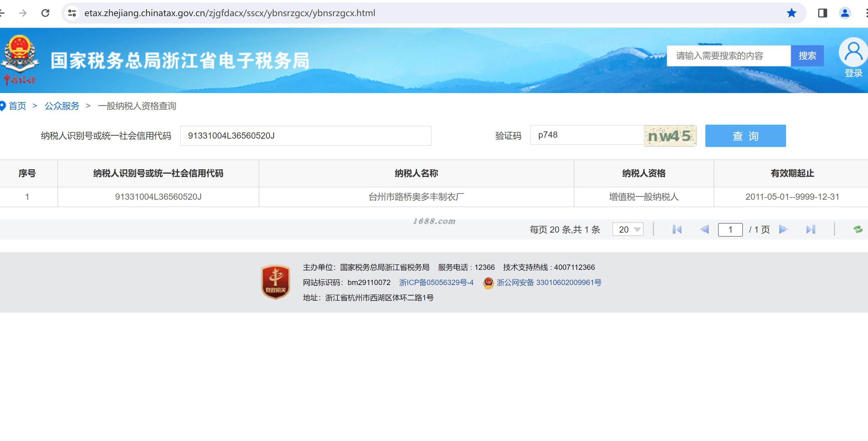
Task: Click the 搜索 search button
Action: tap(807, 56)
